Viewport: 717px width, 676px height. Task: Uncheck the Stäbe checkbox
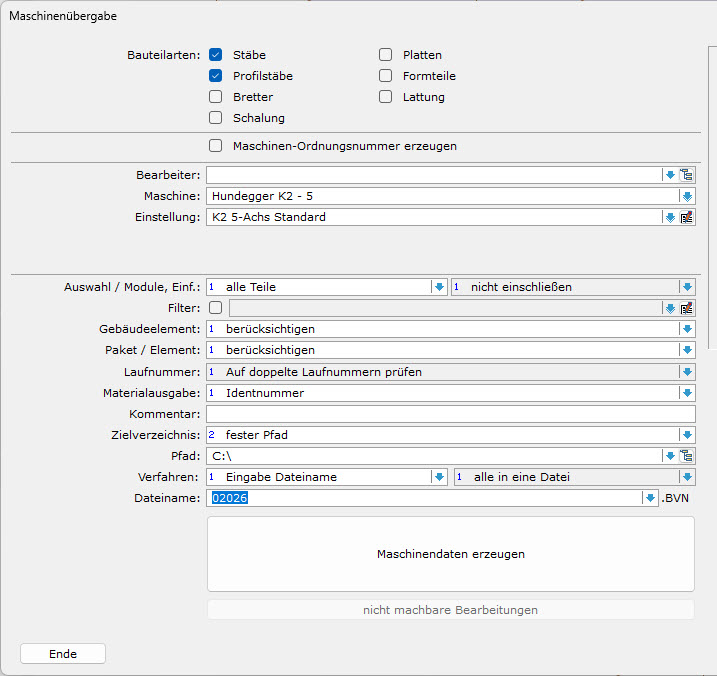(215, 55)
